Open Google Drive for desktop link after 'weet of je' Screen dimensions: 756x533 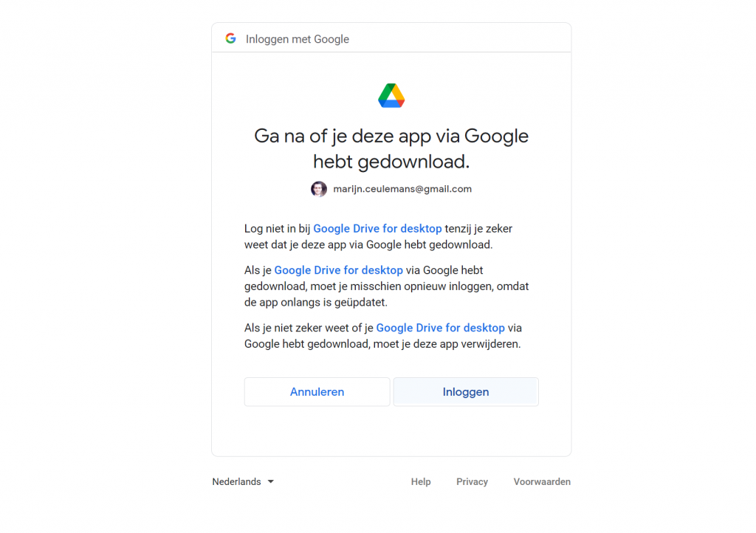pos(440,328)
